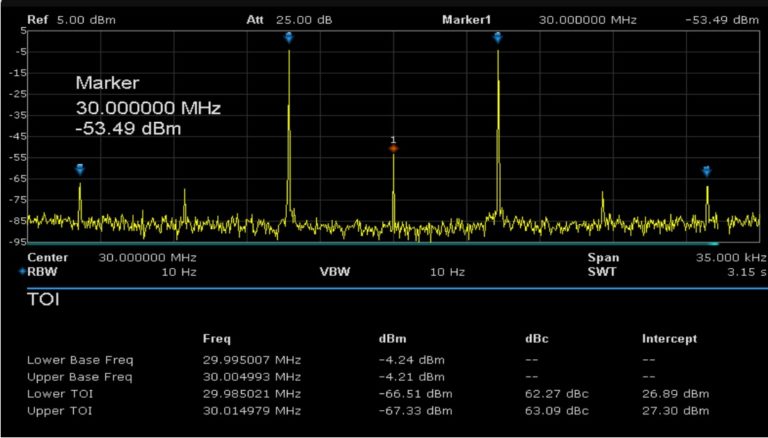Click blue marker above lower base frequency peak
The width and height of the screenshot is (768, 438).
pos(289,37)
